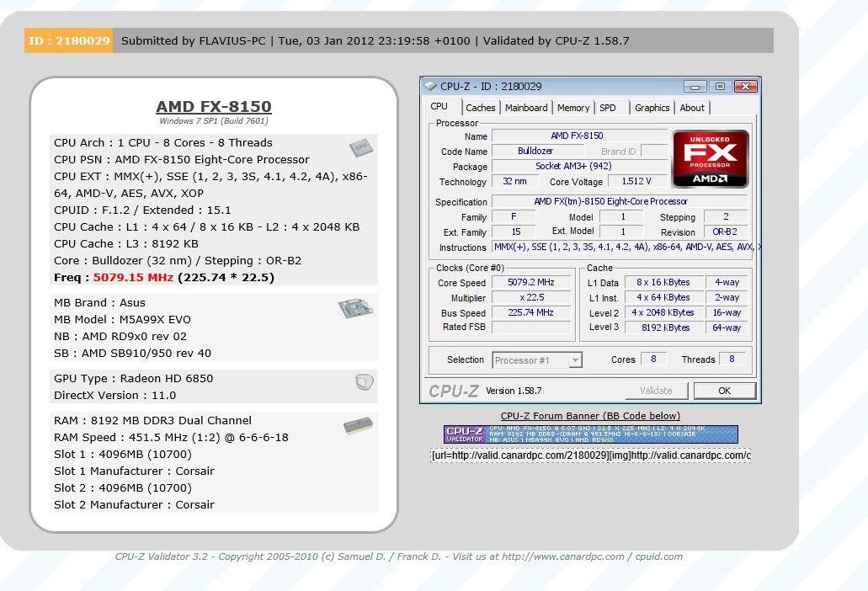Click the CPU-Z Forum Banner link

[x=590, y=416]
